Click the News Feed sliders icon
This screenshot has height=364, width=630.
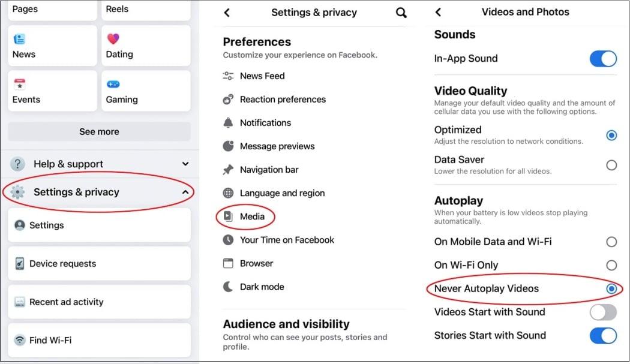click(x=228, y=76)
